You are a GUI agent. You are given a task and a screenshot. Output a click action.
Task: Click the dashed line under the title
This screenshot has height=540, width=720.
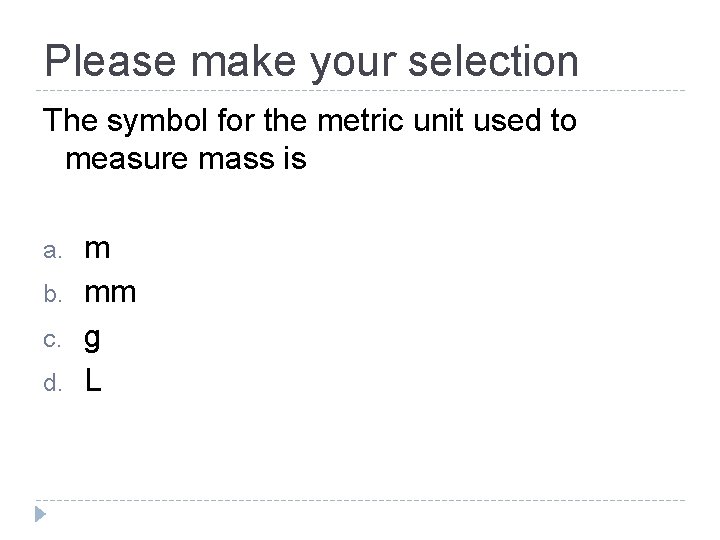tap(360, 91)
